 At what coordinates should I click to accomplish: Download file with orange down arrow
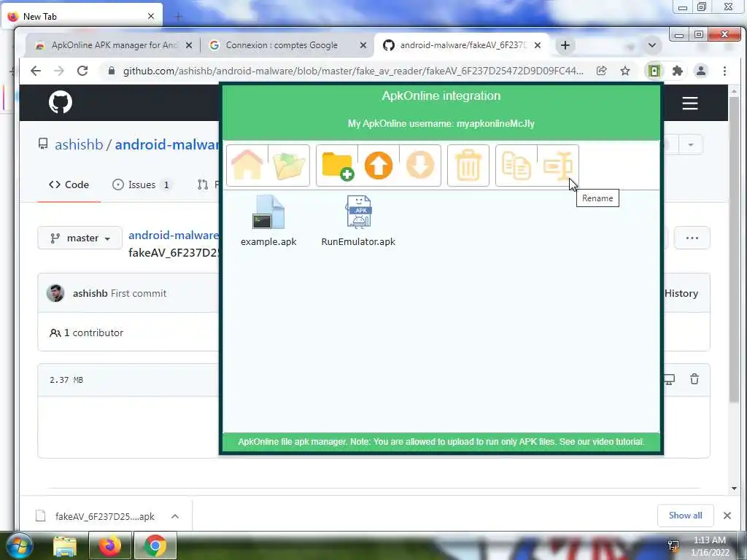(419, 166)
